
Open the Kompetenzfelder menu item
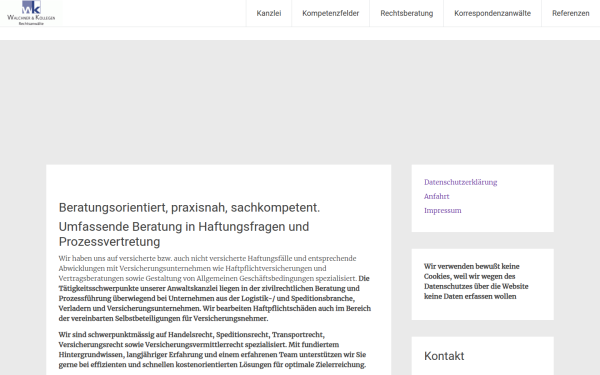331,13
